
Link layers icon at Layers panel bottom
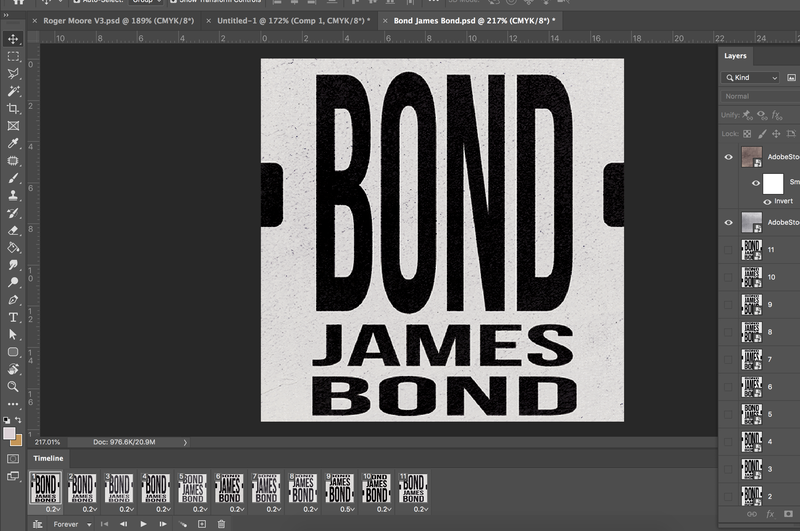click(x=752, y=514)
